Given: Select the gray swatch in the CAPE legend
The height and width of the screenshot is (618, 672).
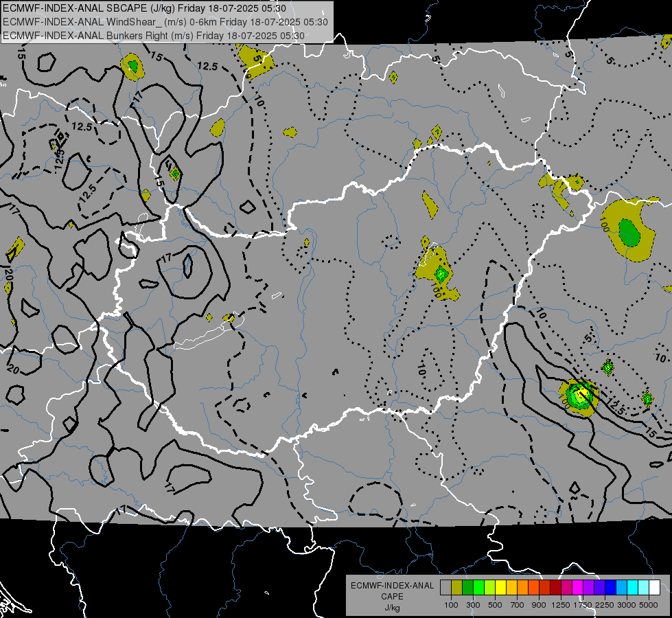Looking at the screenshot, I should (x=445, y=587).
